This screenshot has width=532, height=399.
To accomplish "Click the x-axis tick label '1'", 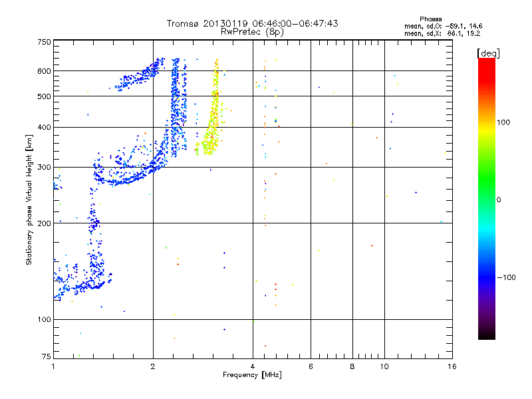I will pyautogui.click(x=53, y=366).
